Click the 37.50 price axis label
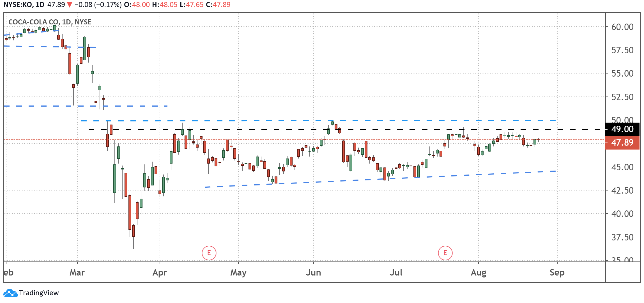The width and height of the screenshot is (644, 303). pos(622,237)
